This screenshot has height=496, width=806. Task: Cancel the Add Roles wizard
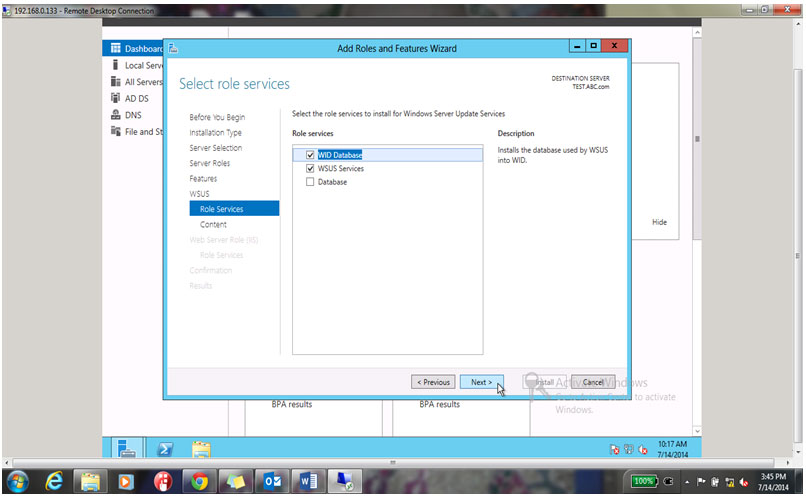[593, 382]
